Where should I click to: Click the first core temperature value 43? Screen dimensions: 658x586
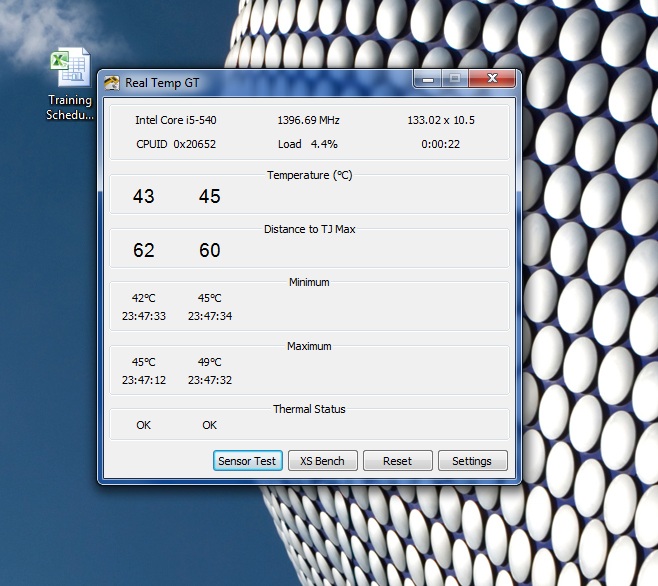(144, 197)
